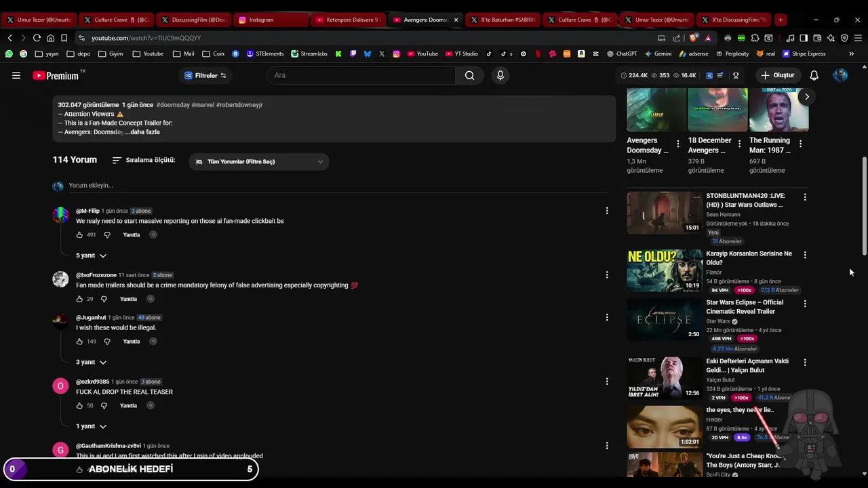Open the menu for the Avengers Doomsday short

point(677,144)
